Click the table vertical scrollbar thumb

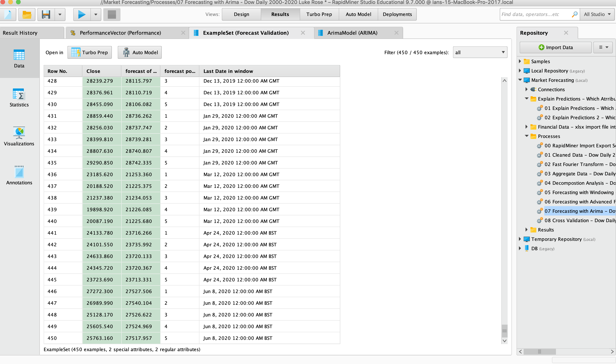504,331
